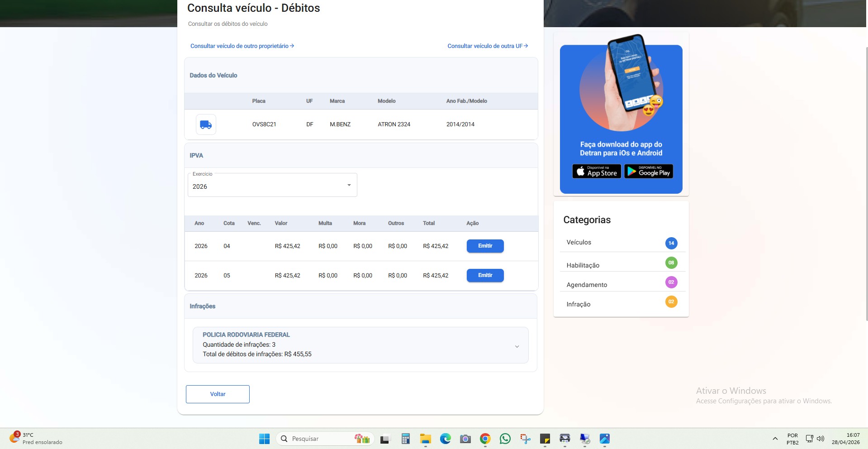Open the App Store download badge

click(x=597, y=171)
